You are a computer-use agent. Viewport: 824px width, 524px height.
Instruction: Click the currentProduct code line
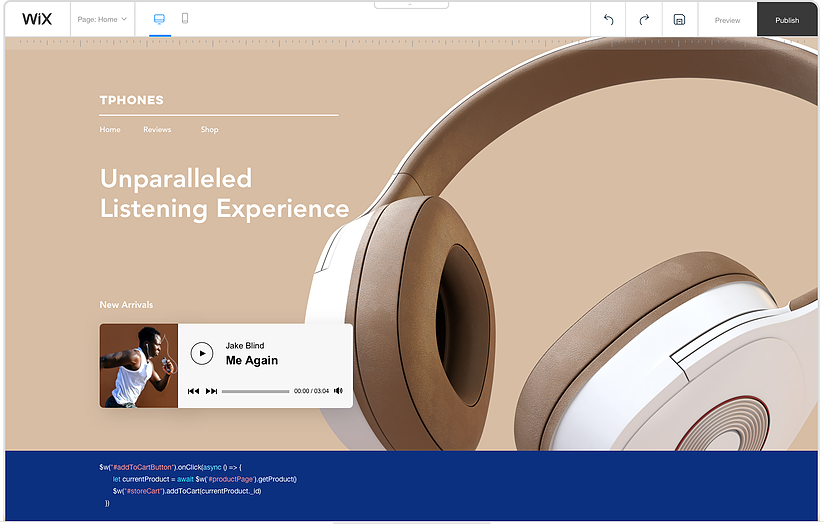tap(204, 479)
